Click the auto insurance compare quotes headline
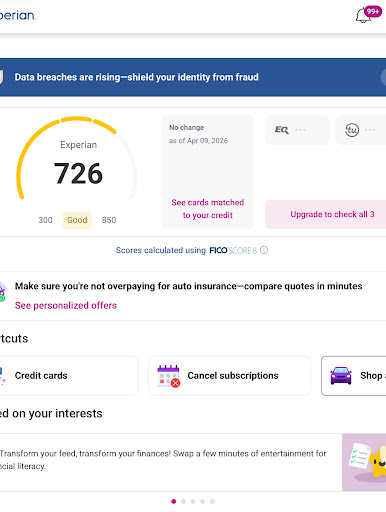Screen dimensions: 386x512 click(x=188, y=286)
